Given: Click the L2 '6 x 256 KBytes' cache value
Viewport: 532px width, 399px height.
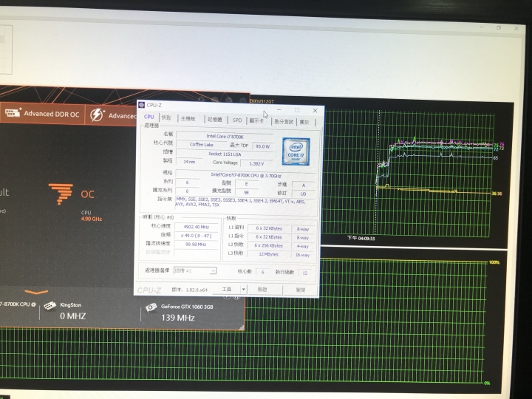Looking at the screenshot, I should tap(269, 245).
